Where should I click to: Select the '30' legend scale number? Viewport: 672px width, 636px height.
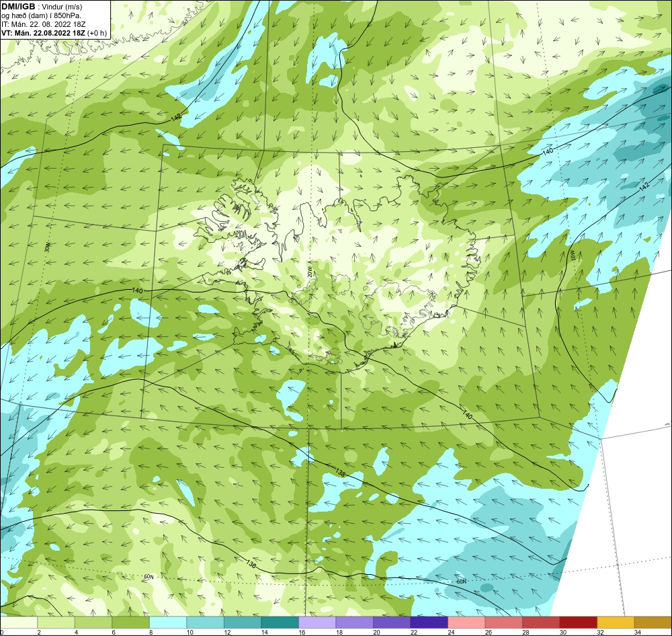[563, 632]
